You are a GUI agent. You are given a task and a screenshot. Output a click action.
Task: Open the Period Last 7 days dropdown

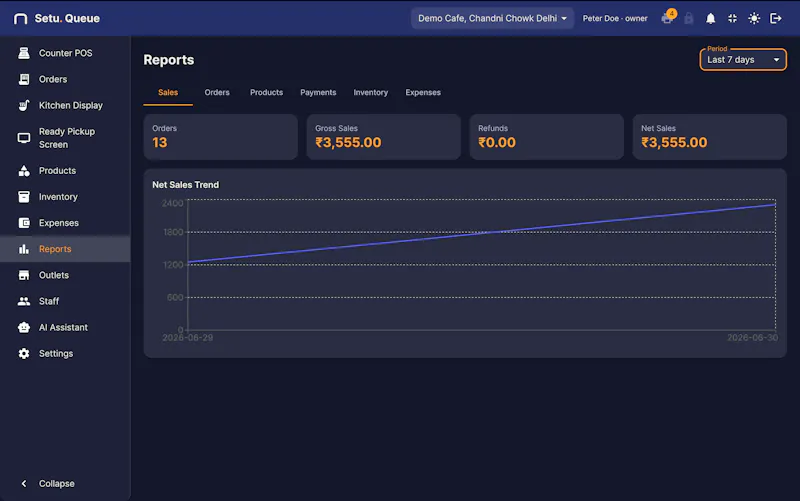click(x=743, y=60)
